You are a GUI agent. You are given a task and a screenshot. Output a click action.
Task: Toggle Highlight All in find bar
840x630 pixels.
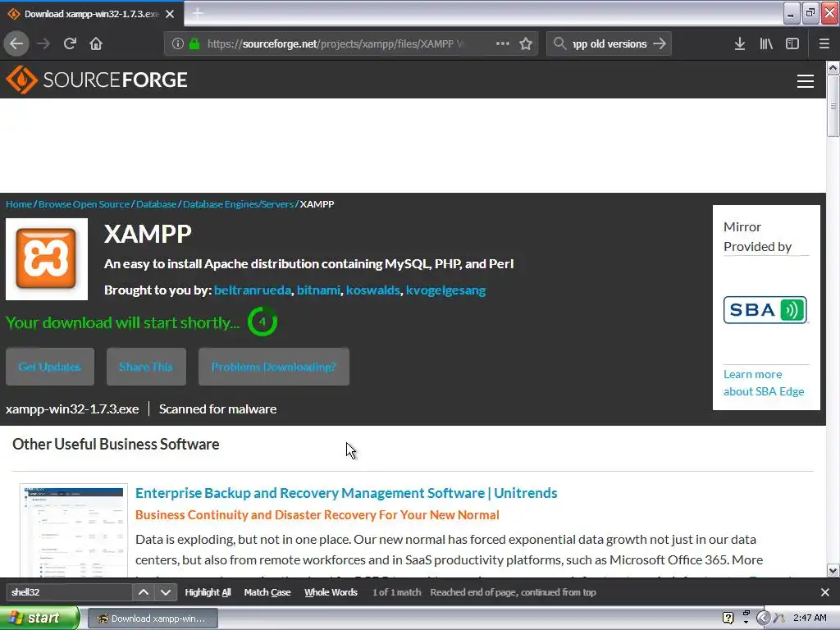pos(208,592)
